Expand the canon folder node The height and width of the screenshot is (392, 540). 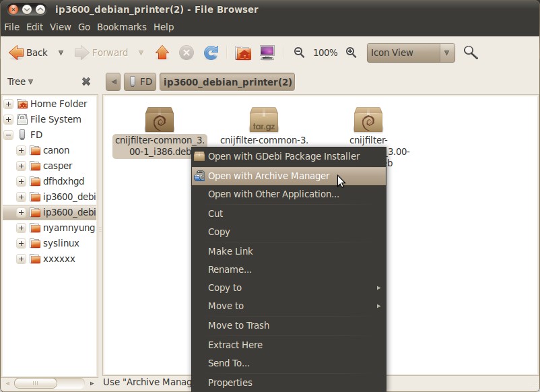21,150
